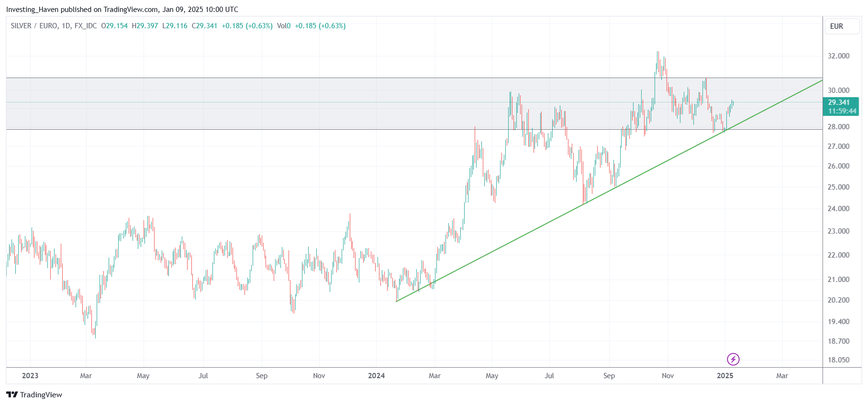
Task: Click the current price label 29.341
Action: tap(839, 102)
